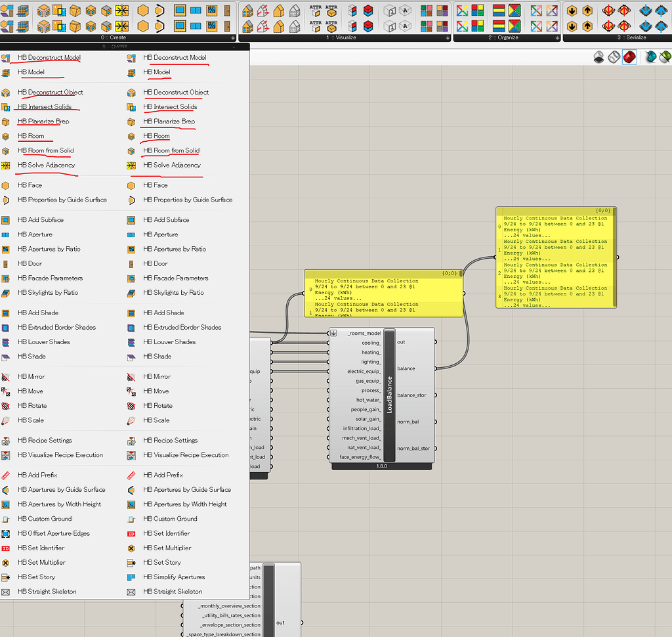Click the green document preview icon
The image size is (672, 637).
[x=664, y=57]
